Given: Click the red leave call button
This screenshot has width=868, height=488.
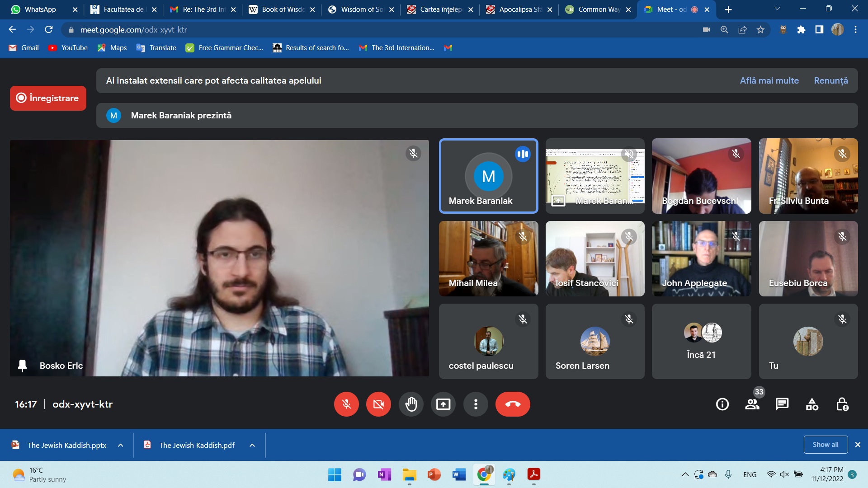Looking at the screenshot, I should 512,404.
